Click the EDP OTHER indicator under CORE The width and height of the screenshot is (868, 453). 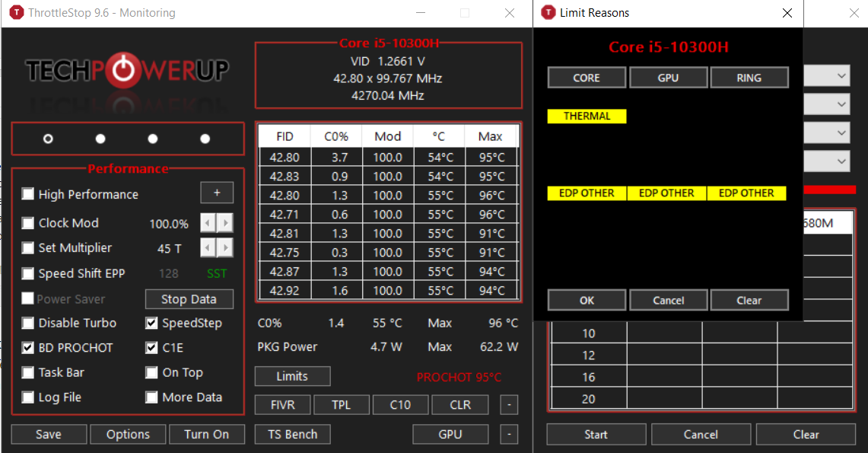tap(587, 193)
